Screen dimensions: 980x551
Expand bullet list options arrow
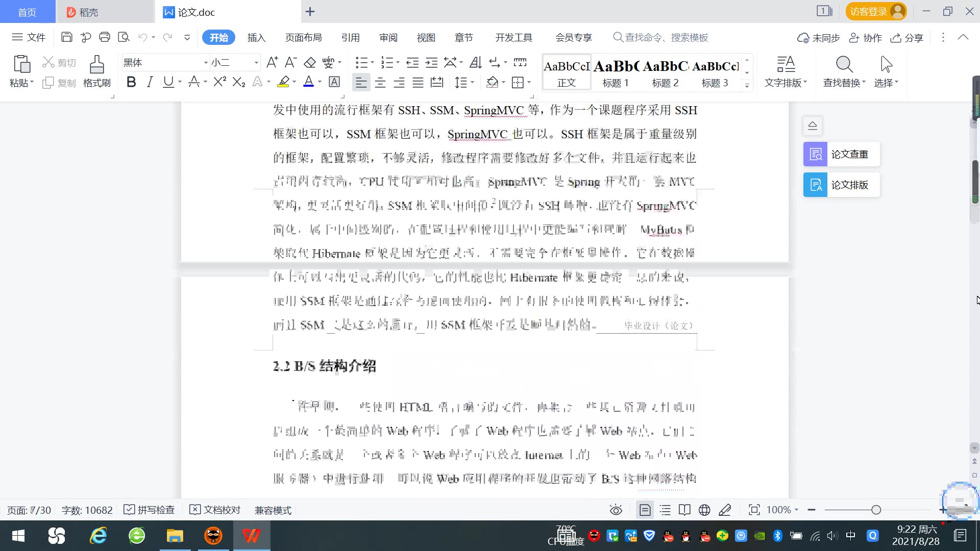point(372,63)
